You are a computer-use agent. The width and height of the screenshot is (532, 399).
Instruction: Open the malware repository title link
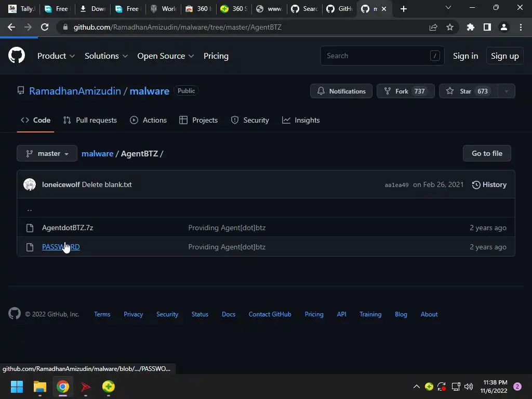pos(149,91)
